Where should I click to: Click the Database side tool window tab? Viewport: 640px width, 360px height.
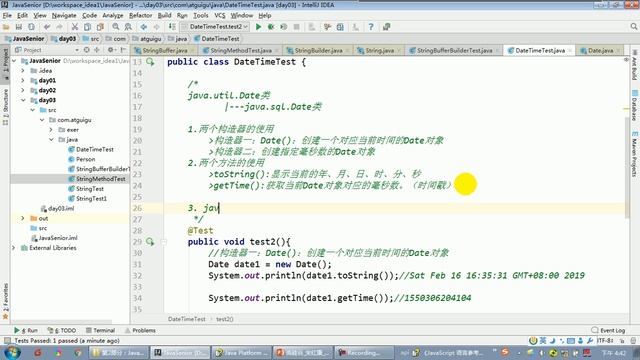(x=634, y=105)
